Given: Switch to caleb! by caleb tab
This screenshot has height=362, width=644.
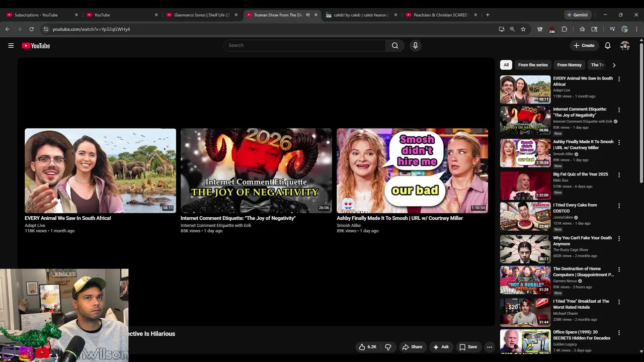Looking at the screenshot, I should [361, 15].
